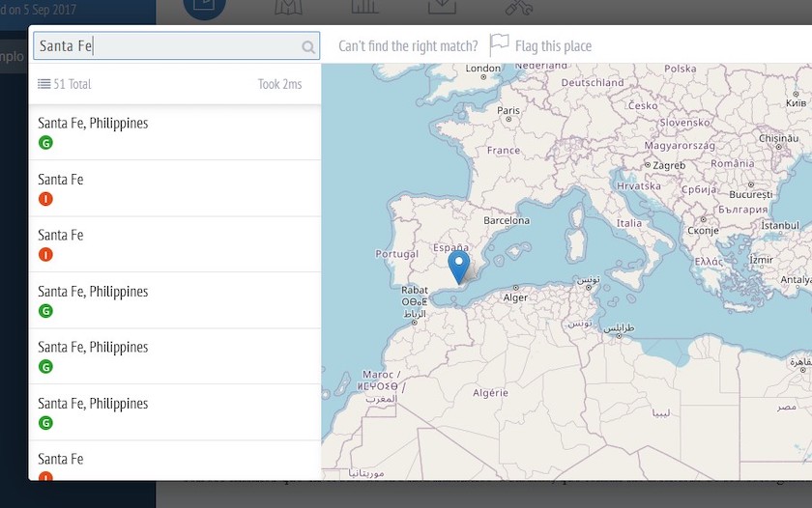The height and width of the screenshot is (508, 812).
Task: Choose the fourth result Santa Fe, Philippines
Action: pos(93,292)
